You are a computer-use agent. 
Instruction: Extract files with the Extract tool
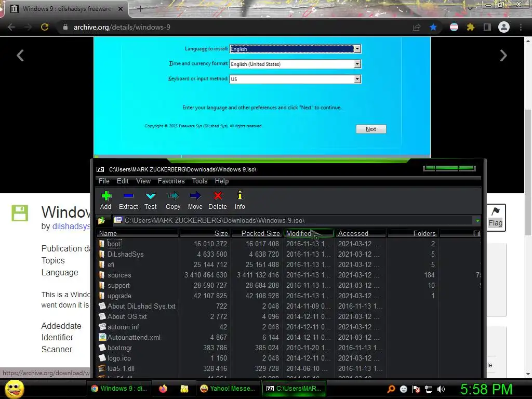128,200
